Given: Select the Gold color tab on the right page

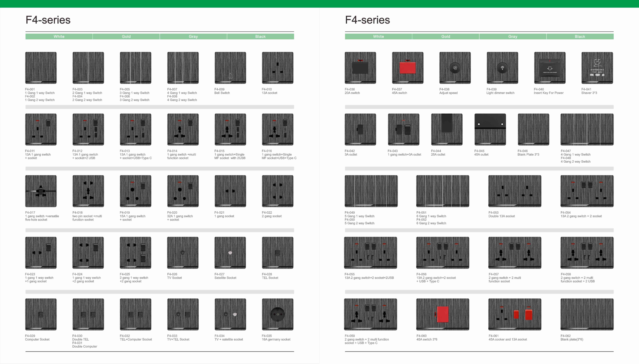Looking at the screenshot, I should tap(446, 37).
